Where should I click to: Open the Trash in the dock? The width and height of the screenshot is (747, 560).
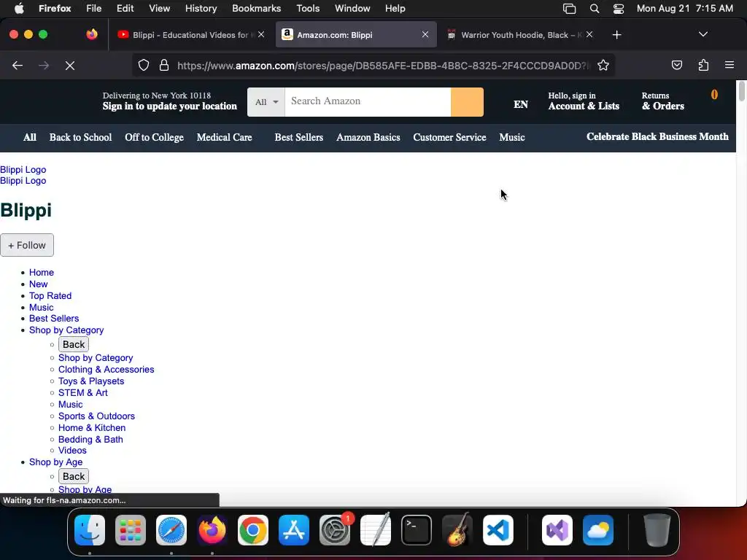657,530
